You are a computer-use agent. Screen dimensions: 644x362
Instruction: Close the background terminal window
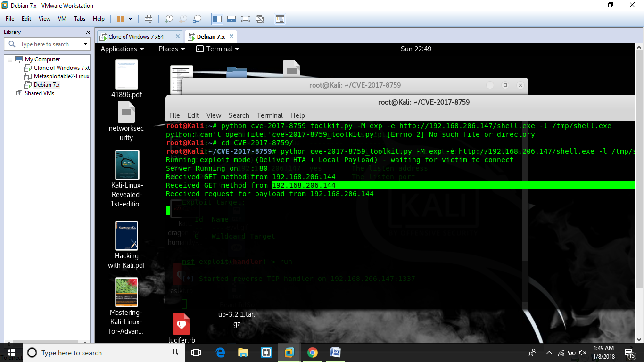pos(520,85)
